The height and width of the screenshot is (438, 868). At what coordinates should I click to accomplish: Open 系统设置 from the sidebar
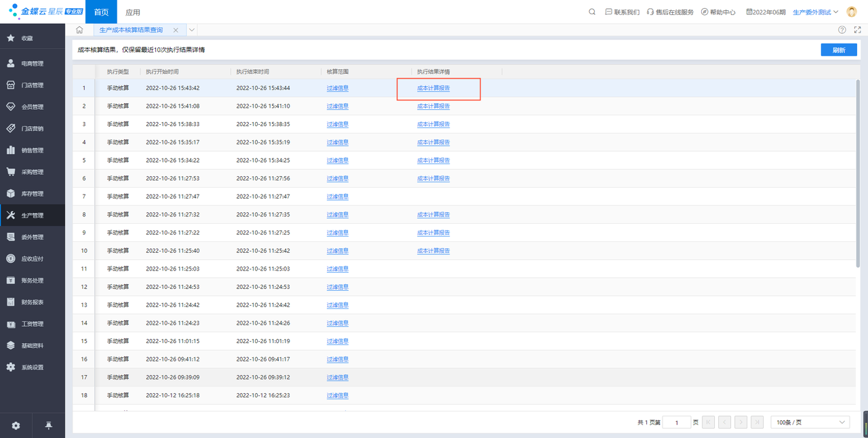33,367
